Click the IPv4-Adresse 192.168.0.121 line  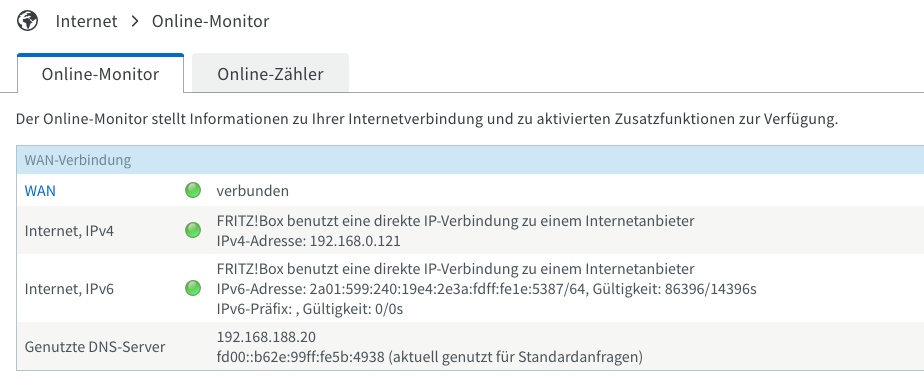[308, 241]
